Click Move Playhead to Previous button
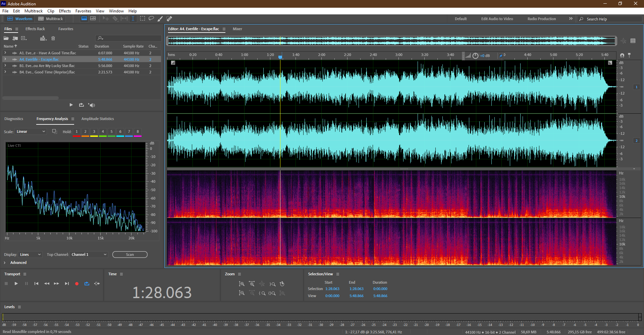The height and width of the screenshot is (335, 644). click(36, 284)
